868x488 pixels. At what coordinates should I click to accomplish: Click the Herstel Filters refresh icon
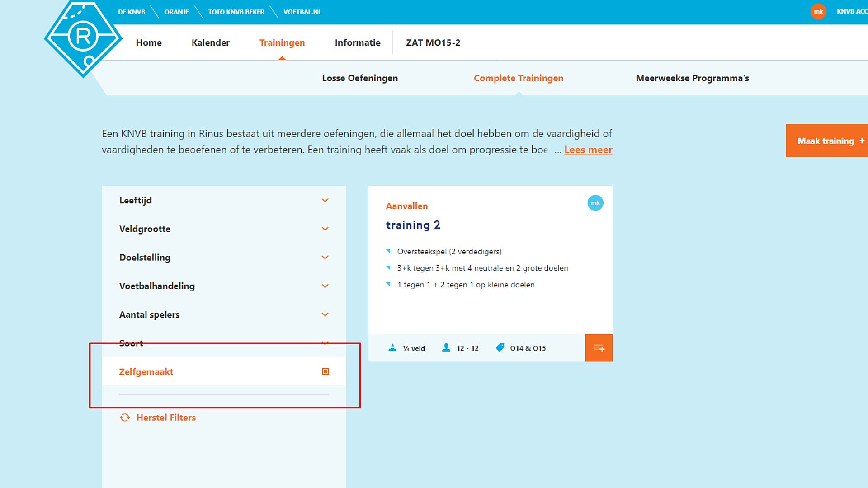[125, 418]
